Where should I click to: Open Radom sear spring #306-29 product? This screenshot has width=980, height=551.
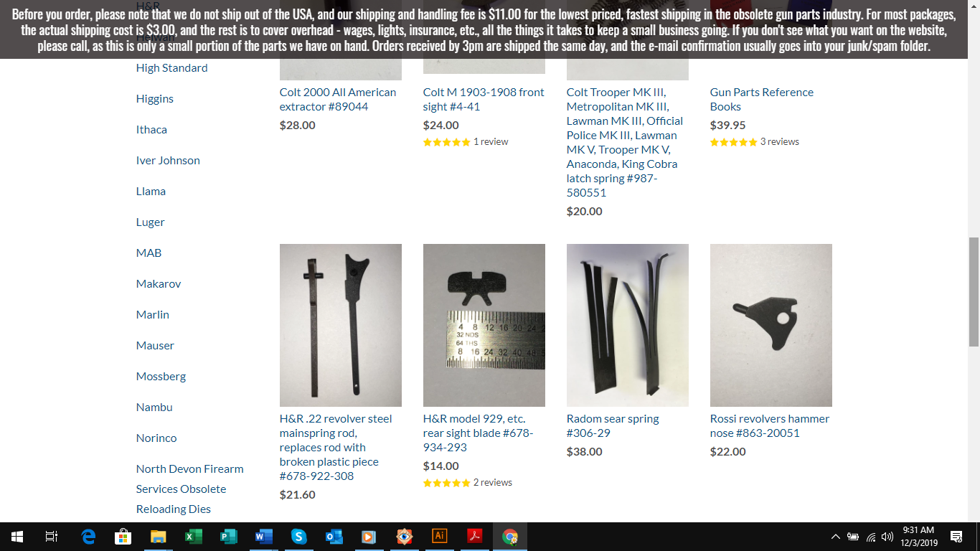(x=613, y=425)
